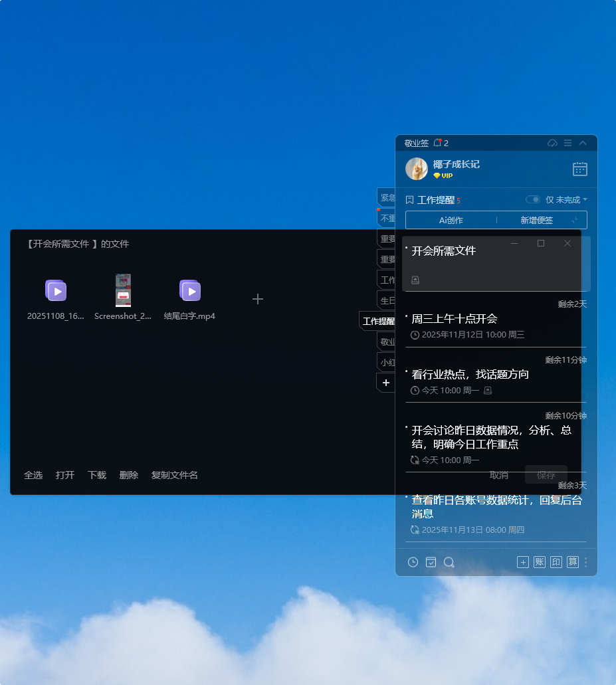Click the 敬业签 app title text
Screen dimensions: 616x685
(x=417, y=143)
